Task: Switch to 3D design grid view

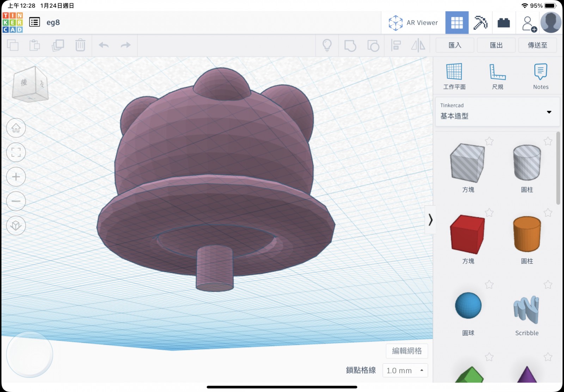Action: coord(457,23)
